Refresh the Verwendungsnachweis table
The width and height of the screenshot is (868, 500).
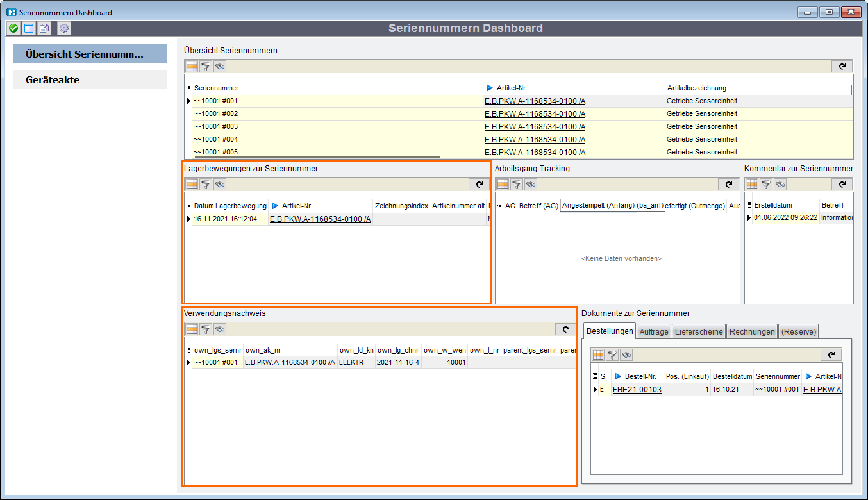click(x=565, y=329)
